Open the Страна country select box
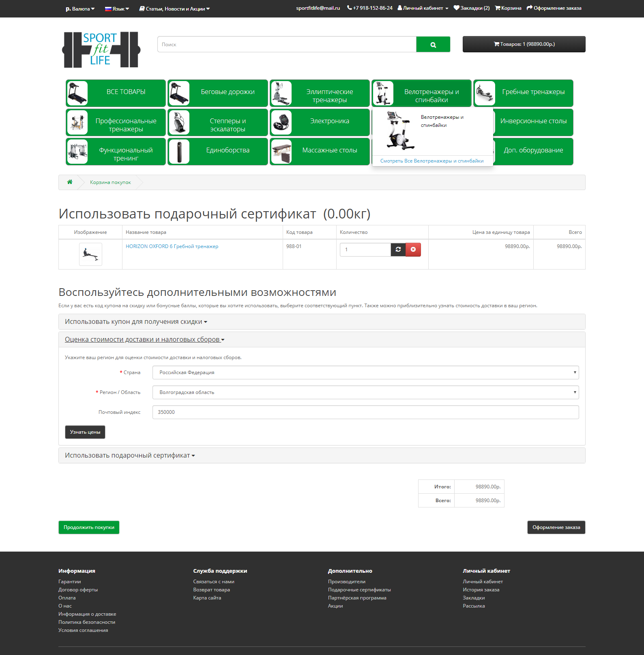 click(x=366, y=372)
